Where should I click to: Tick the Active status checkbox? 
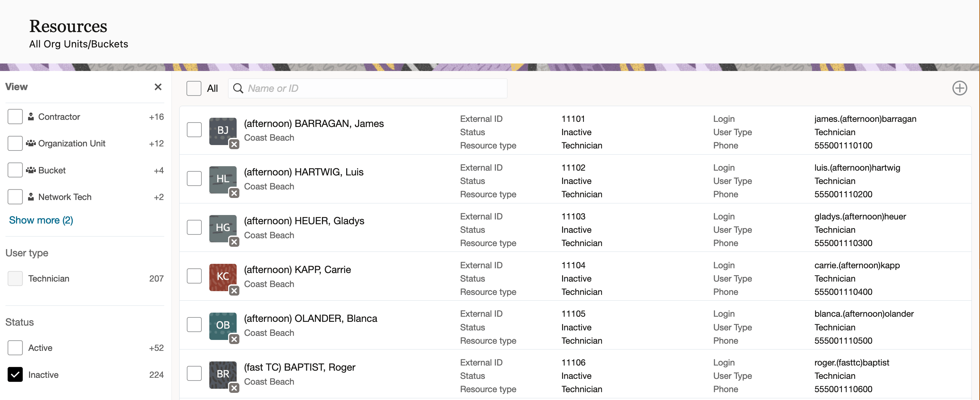[15, 347]
